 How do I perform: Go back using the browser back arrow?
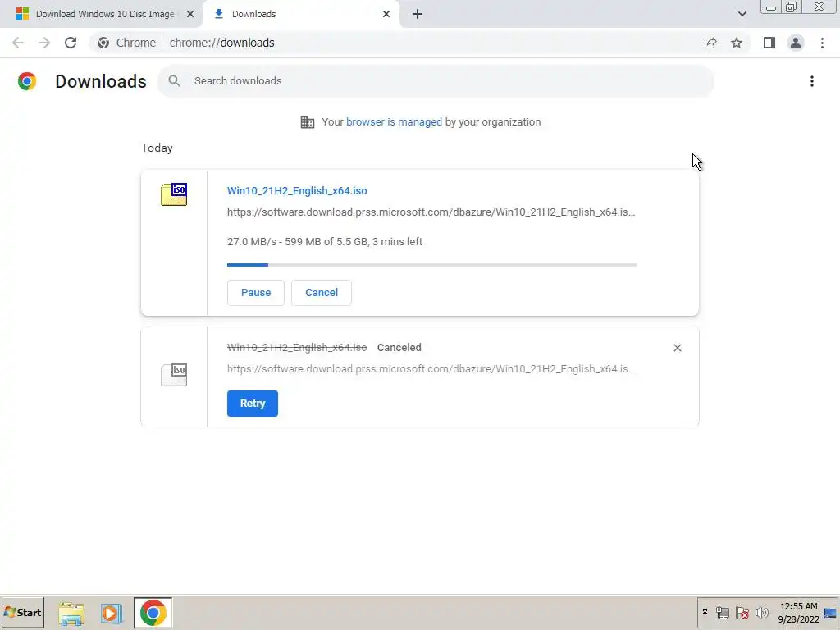point(18,43)
